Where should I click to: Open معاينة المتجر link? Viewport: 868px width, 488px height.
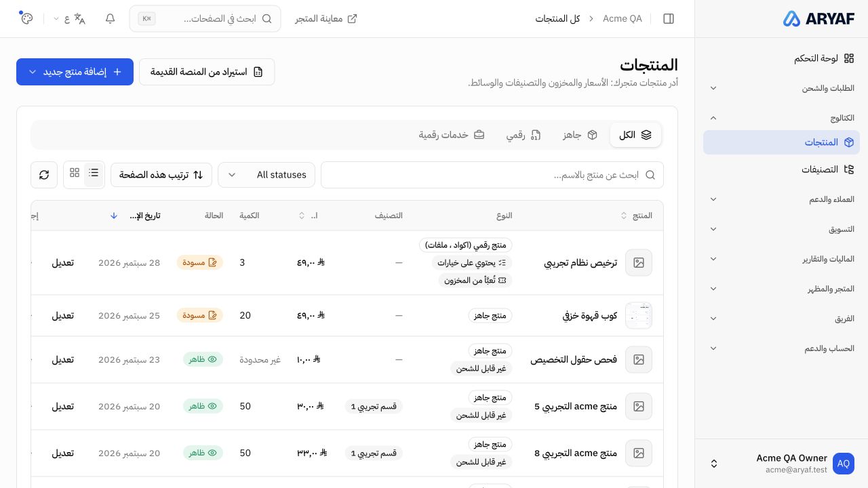click(x=326, y=18)
